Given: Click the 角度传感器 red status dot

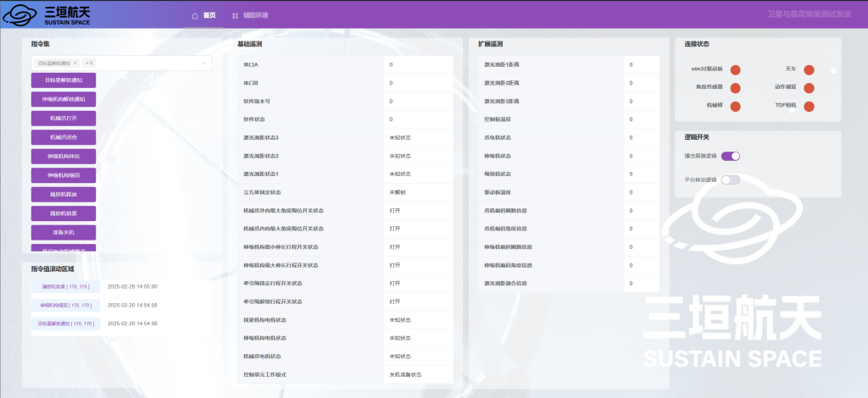Looking at the screenshot, I should pos(736,88).
